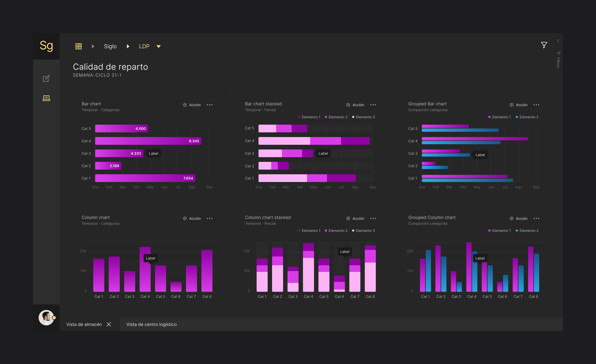Toggle Elemento 1 legend in Column chart stacked
Image resolution: width=596 pixels, height=364 pixels.
[x=309, y=231]
